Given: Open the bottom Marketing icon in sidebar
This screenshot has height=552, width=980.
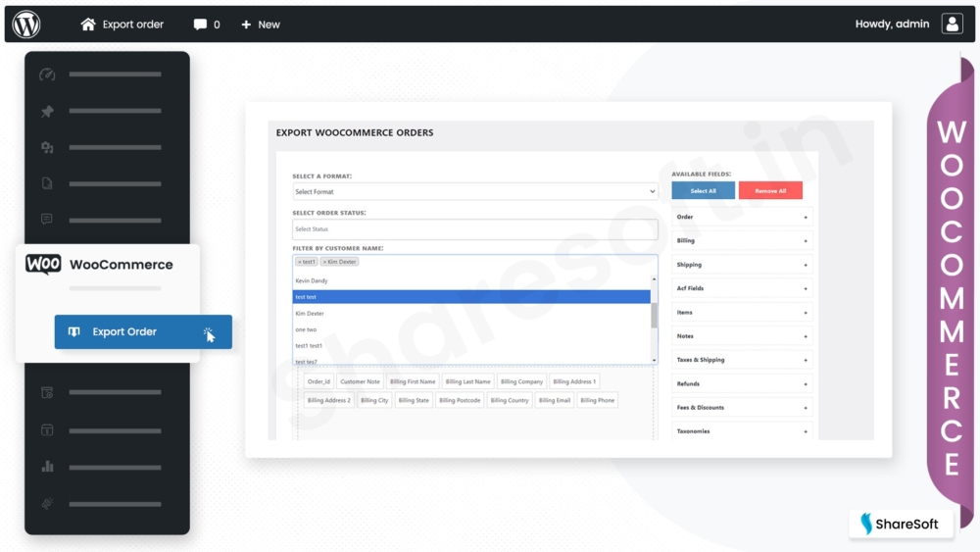Looking at the screenshot, I should pyautogui.click(x=47, y=504).
